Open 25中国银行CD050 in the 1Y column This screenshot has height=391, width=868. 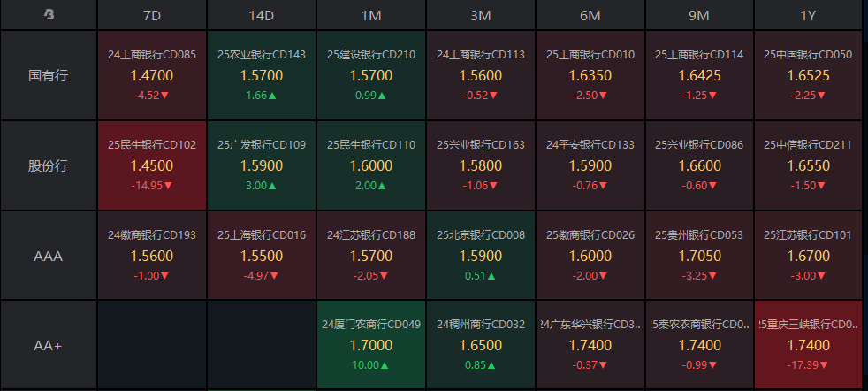(x=809, y=55)
